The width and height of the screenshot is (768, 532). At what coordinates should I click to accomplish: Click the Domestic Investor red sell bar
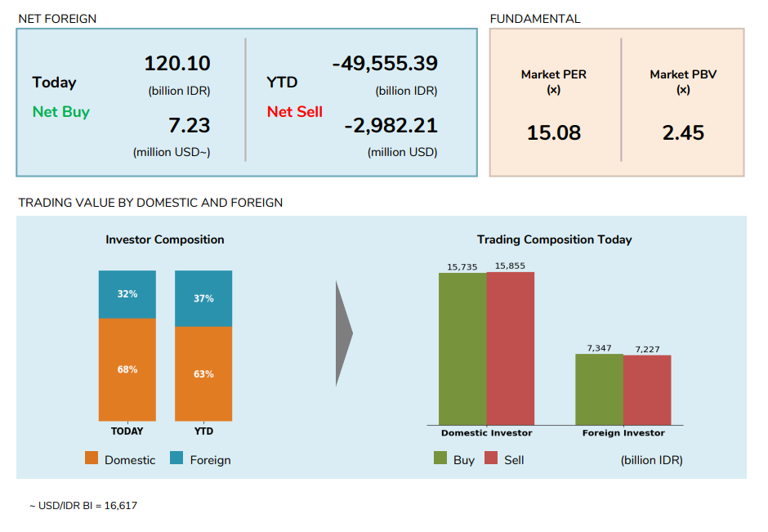pyautogui.click(x=510, y=348)
